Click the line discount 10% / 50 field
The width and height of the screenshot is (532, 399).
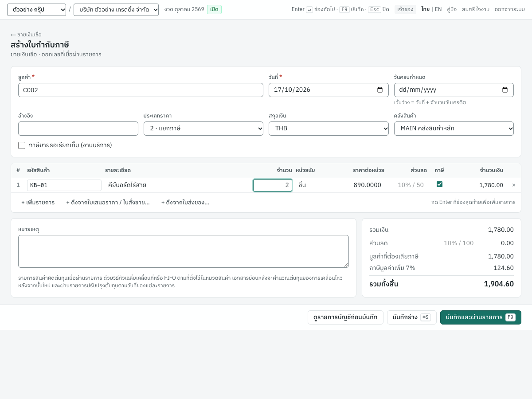pos(411,185)
